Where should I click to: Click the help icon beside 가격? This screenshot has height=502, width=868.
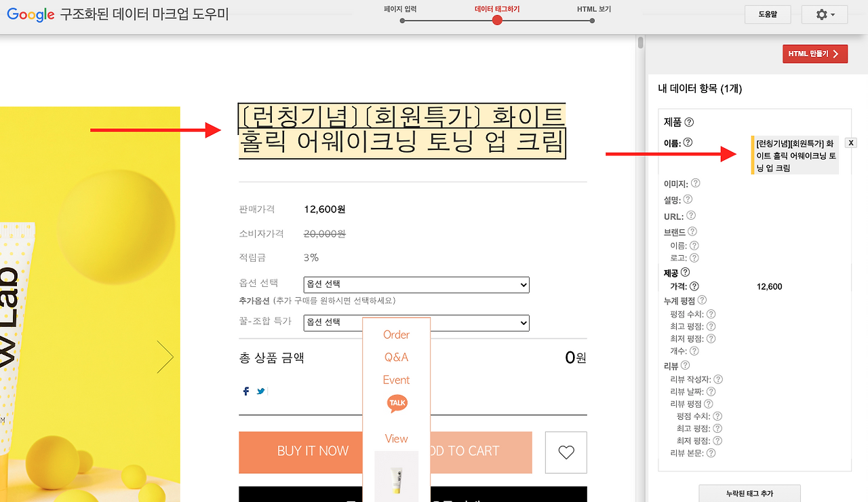[x=693, y=286]
